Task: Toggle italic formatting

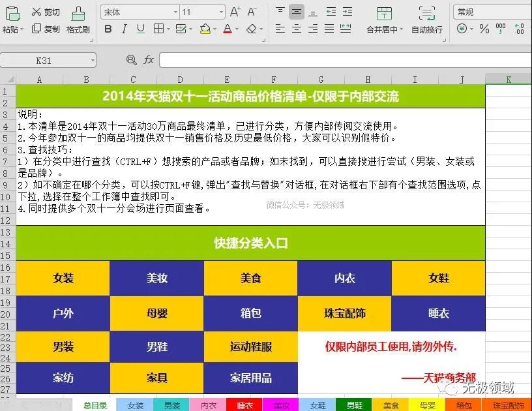Action: 125,29
